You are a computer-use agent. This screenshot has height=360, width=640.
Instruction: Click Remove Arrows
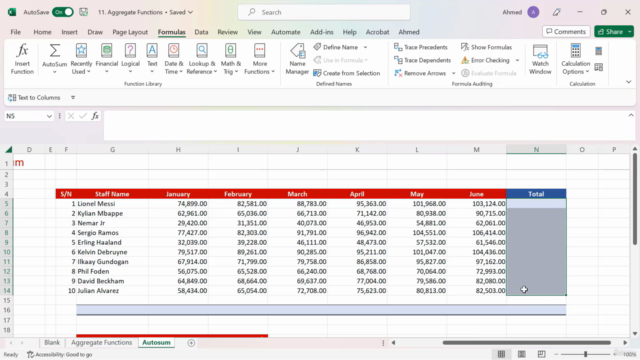pos(420,73)
